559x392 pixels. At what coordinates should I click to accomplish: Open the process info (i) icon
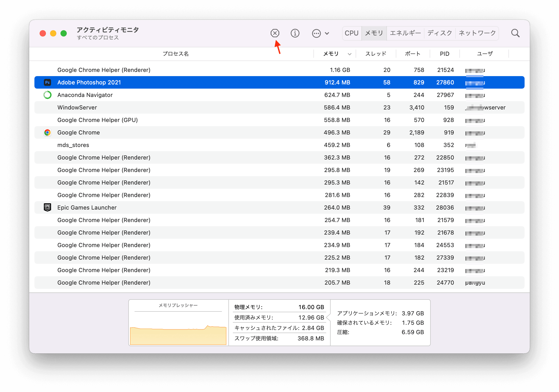pos(295,33)
